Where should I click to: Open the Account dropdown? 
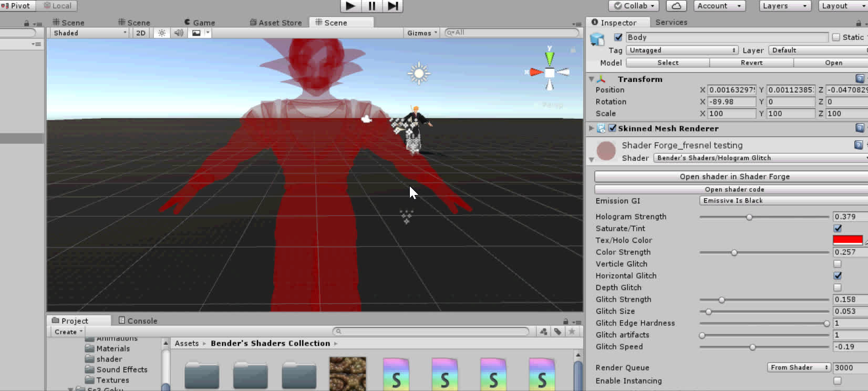[719, 6]
